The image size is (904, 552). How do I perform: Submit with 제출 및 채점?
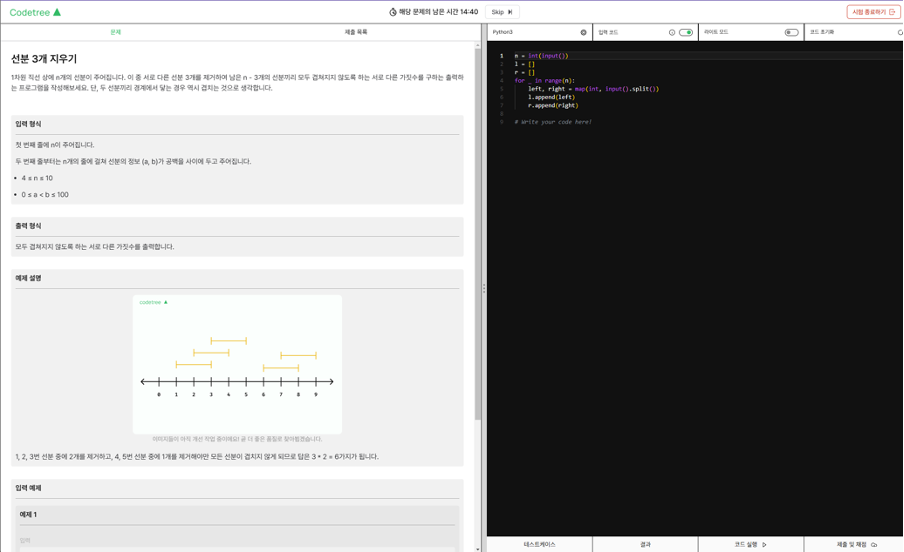(856, 545)
